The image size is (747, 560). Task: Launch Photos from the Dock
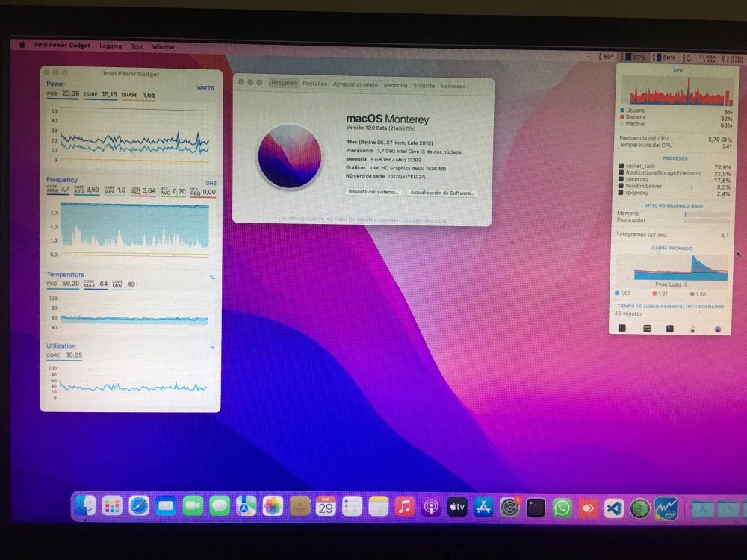point(273,506)
